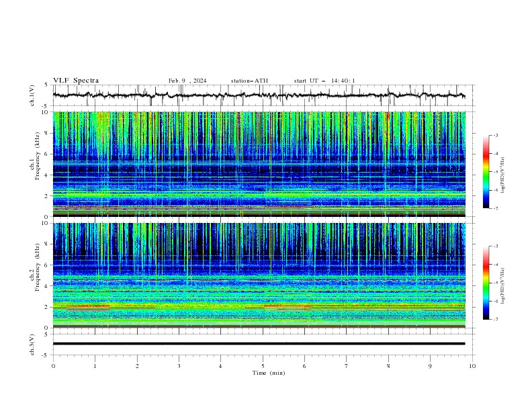
Task: Click the ch.1 spectrogram panel
Action: click(259, 164)
